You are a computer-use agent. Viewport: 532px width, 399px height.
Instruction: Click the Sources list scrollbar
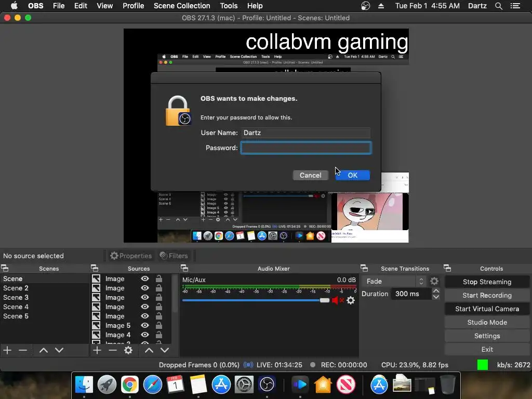(175, 294)
